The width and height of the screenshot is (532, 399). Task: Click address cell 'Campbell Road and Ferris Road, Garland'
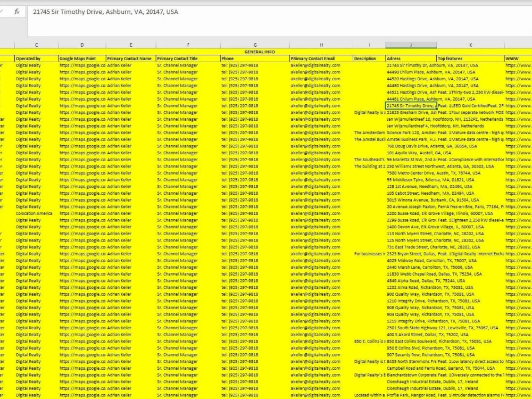pos(411,368)
